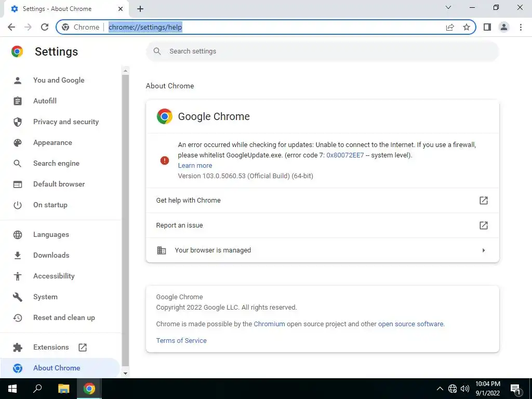Open Search engine settings
The image size is (532, 399).
(56, 163)
